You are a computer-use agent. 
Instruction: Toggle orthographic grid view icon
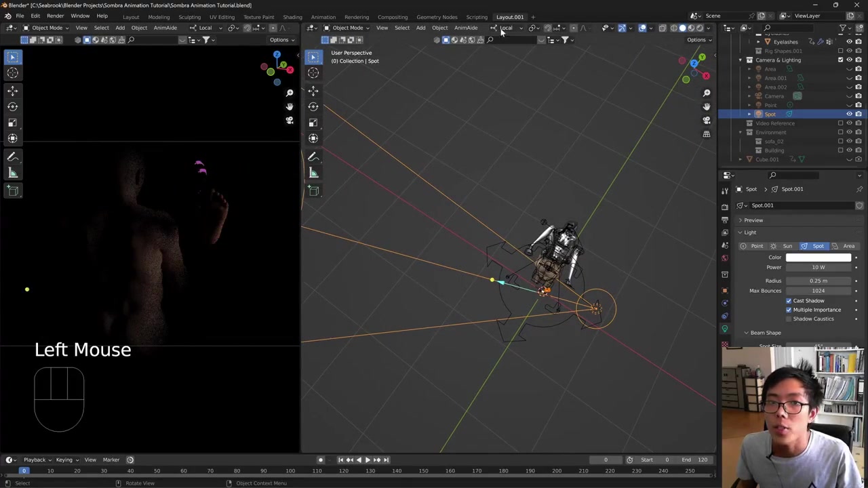click(706, 134)
